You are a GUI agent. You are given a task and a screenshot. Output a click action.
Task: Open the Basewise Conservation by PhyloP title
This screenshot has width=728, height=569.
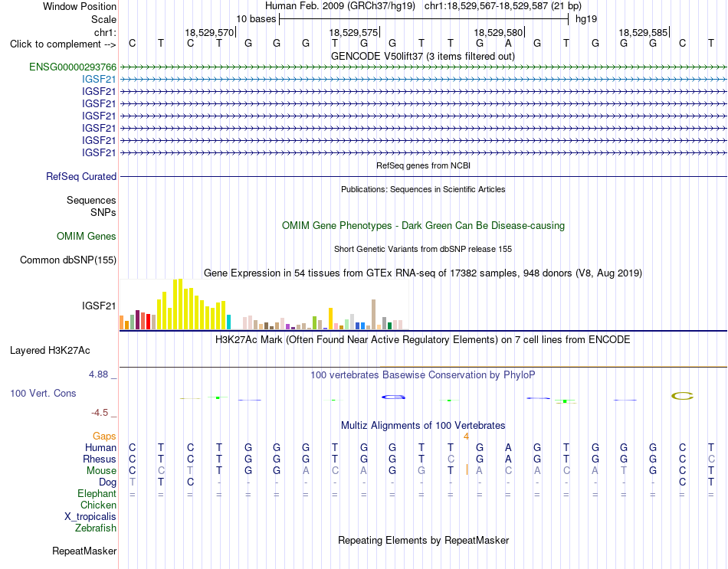coord(423,375)
